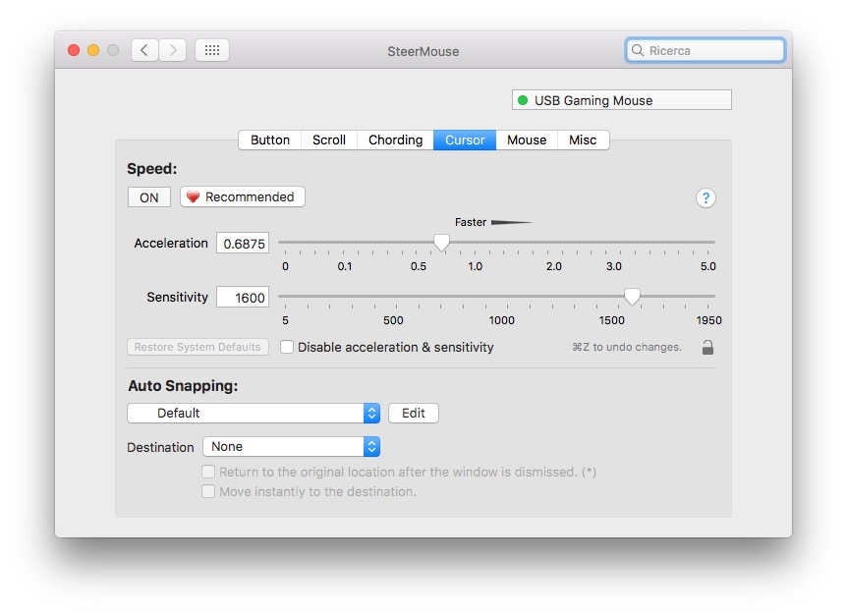Open the USB Gaming Mouse device selector
The width and height of the screenshot is (847, 616).
(622, 100)
